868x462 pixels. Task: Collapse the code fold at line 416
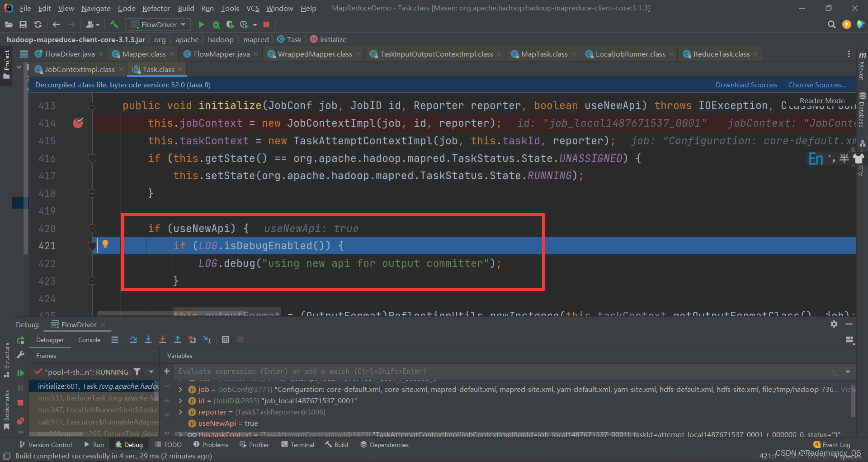pyautogui.click(x=92, y=158)
